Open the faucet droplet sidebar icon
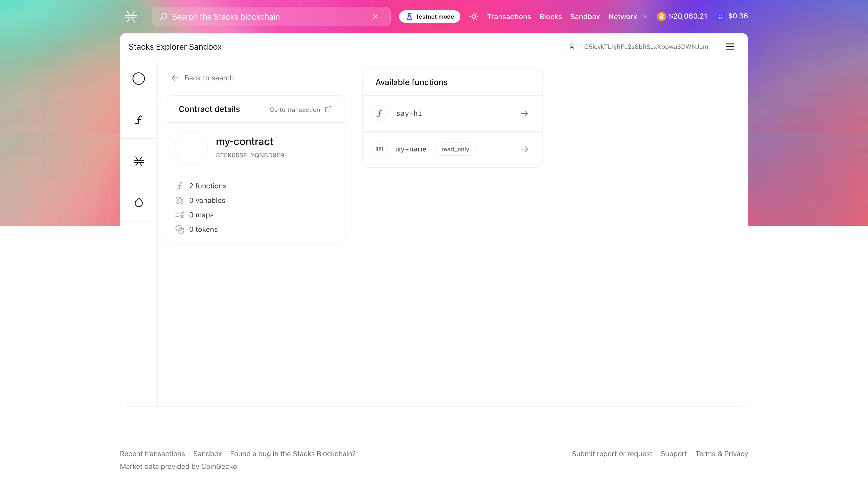The height and width of the screenshot is (488, 868). click(x=138, y=202)
